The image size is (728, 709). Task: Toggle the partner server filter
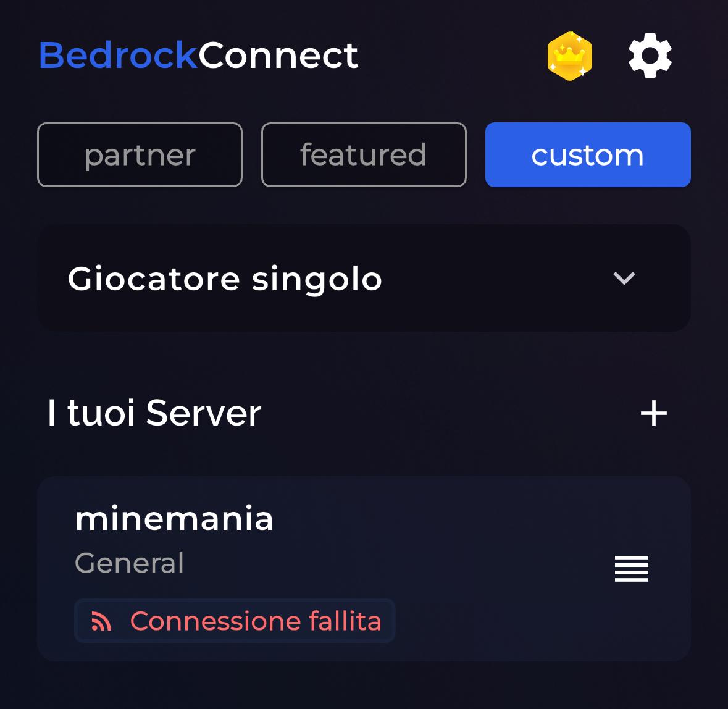tap(140, 154)
